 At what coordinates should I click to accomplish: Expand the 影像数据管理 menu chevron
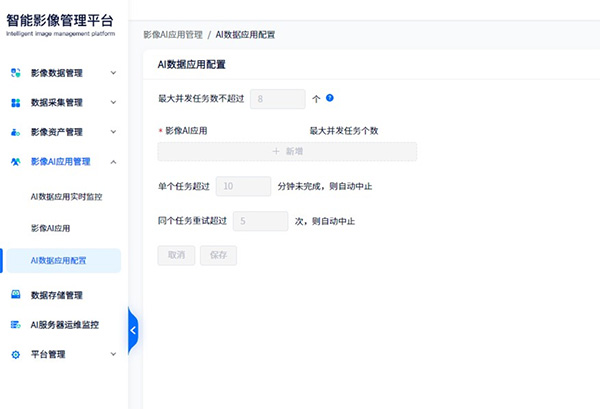pyautogui.click(x=113, y=73)
